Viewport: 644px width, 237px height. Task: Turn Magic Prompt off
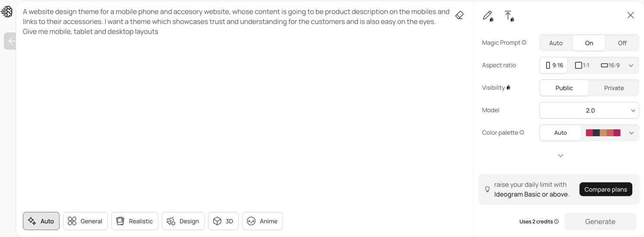[622, 43]
